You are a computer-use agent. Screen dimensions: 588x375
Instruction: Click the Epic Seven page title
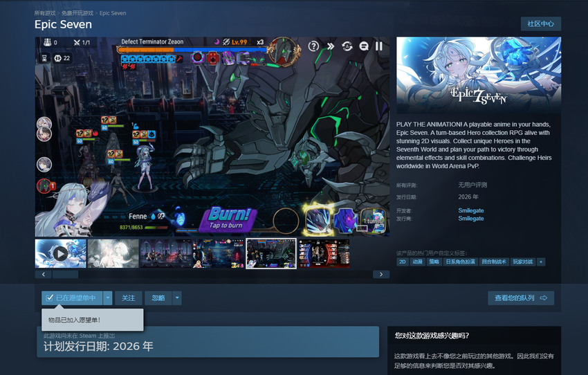64,24
